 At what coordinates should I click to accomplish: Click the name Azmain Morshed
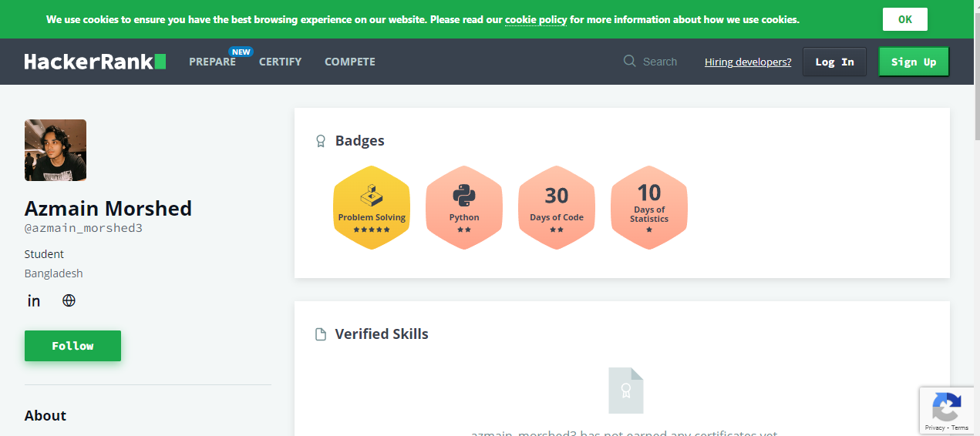[x=108, y=209]
